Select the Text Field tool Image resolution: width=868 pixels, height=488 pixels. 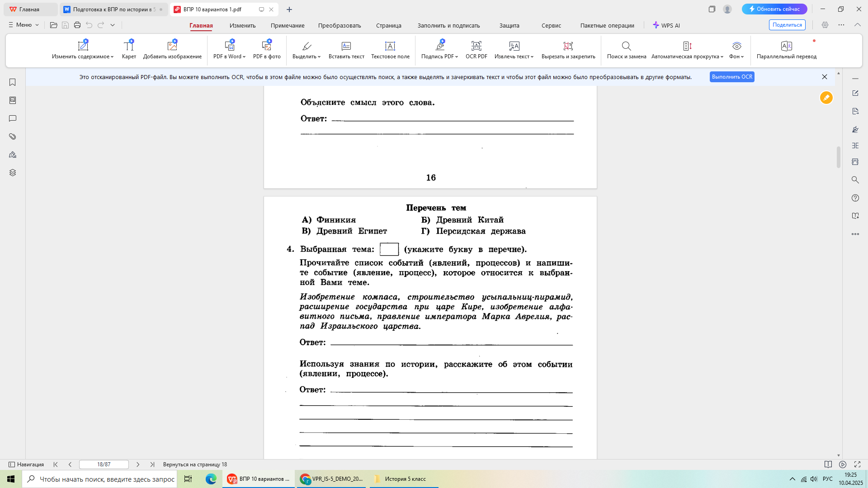coord(390,50)
